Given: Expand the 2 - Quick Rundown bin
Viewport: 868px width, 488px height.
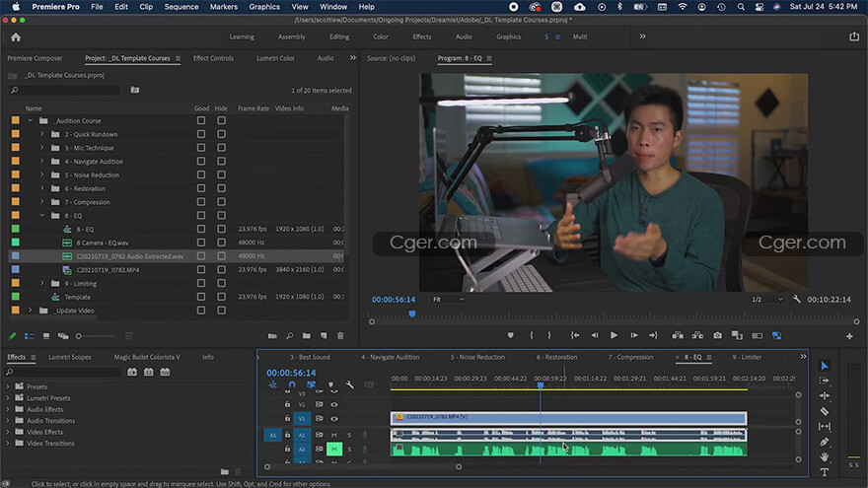Looking at the screenshot, I should 42,134.
